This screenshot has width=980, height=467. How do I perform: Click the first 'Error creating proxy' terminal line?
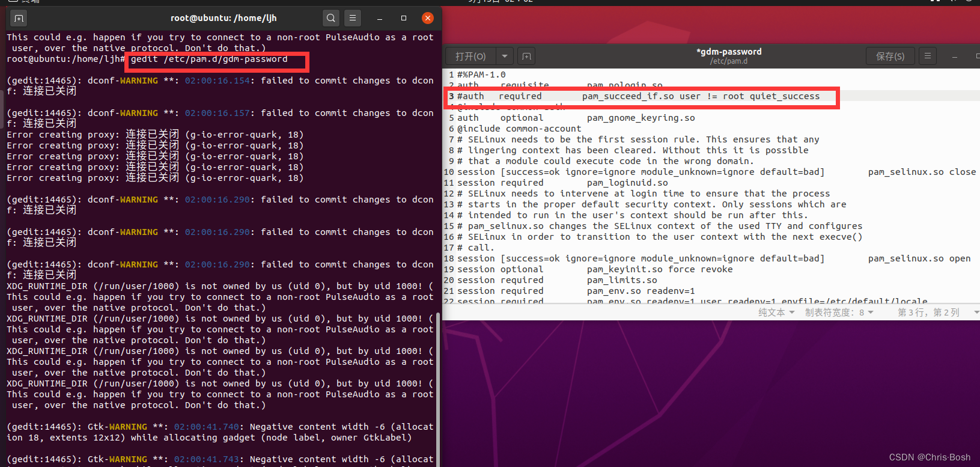tap(155, 135)
